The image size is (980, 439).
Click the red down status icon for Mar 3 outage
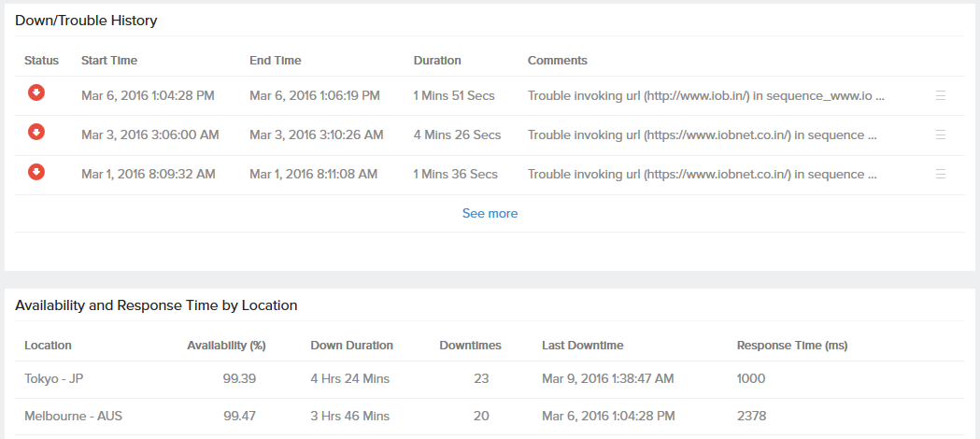[x=36, y=132]
